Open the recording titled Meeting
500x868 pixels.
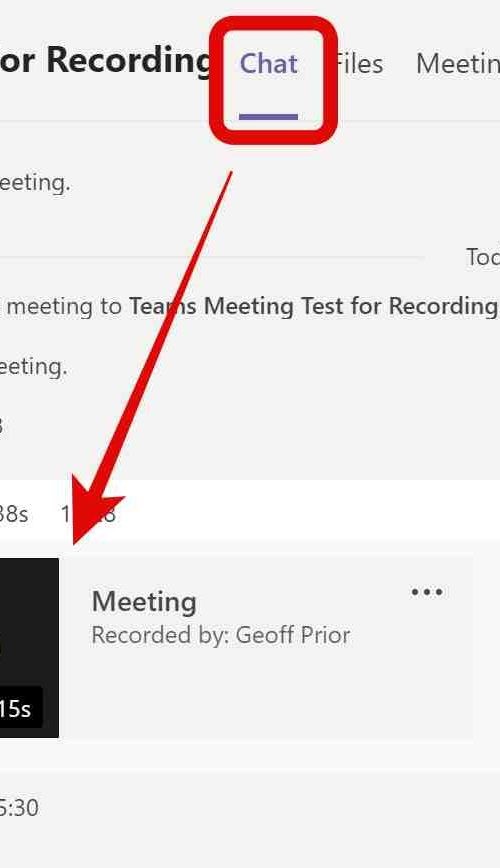[144, 602]
